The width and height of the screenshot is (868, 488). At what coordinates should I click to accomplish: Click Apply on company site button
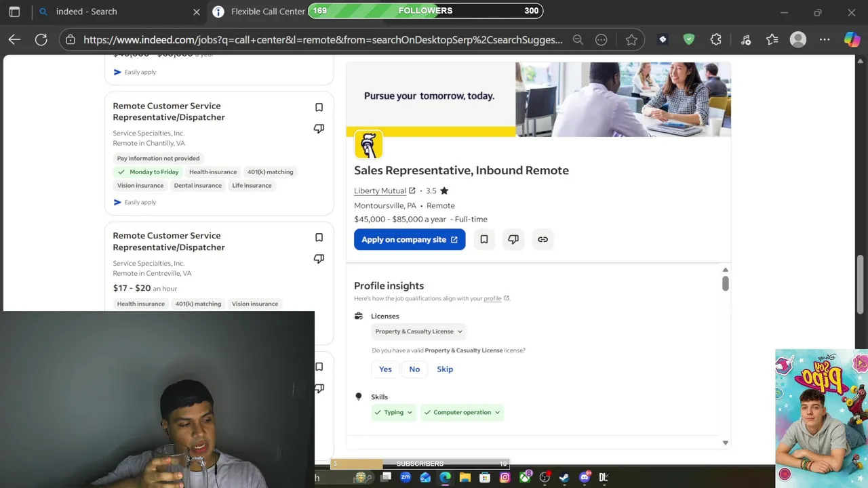(410, 239)
